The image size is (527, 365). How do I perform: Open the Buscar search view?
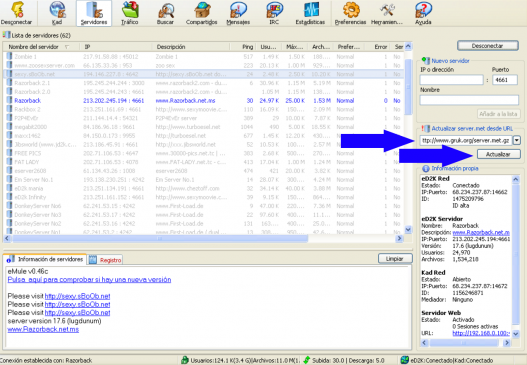tap(165, 13)
